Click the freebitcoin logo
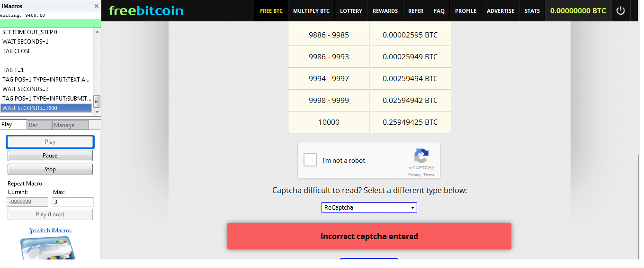The image size is (644, 268). (x=146, y=10)
